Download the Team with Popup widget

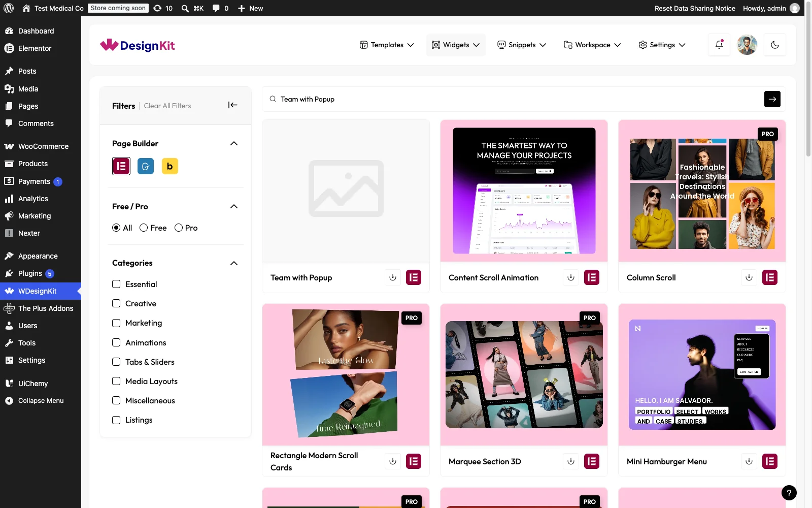point(393,277)
